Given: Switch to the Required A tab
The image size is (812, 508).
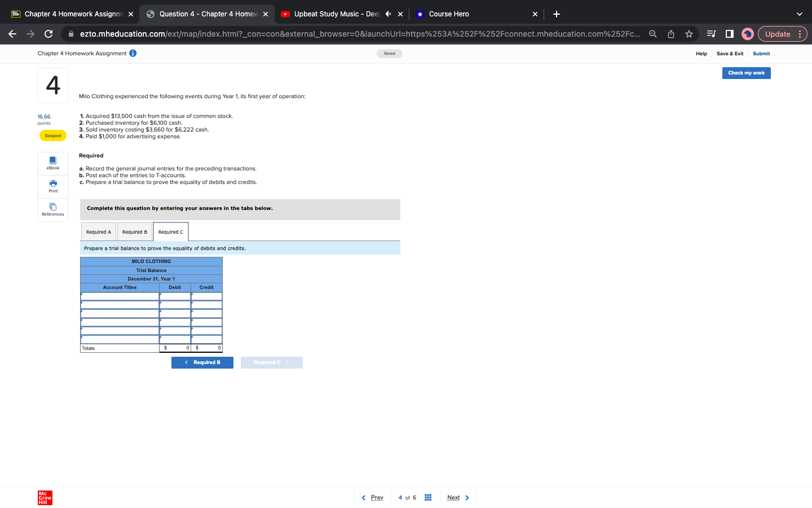Looking at the screenshot, I should 98,231.
